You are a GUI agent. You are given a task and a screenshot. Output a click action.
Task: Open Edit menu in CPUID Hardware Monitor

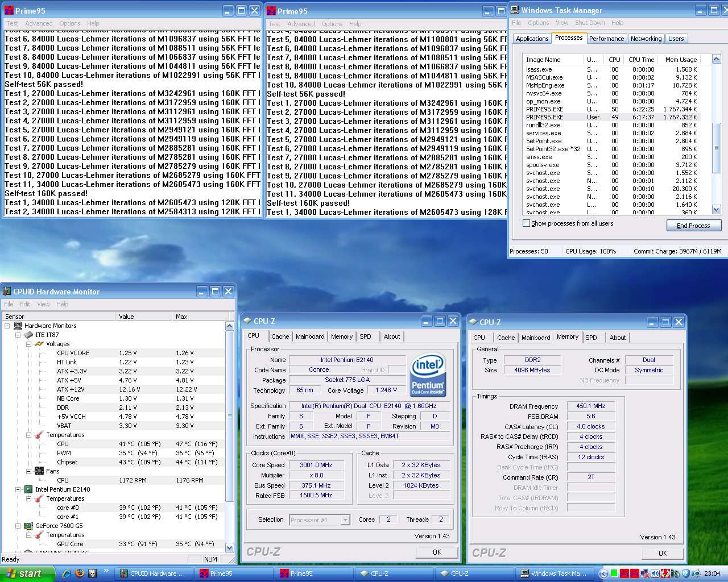[x=25, y=304]
